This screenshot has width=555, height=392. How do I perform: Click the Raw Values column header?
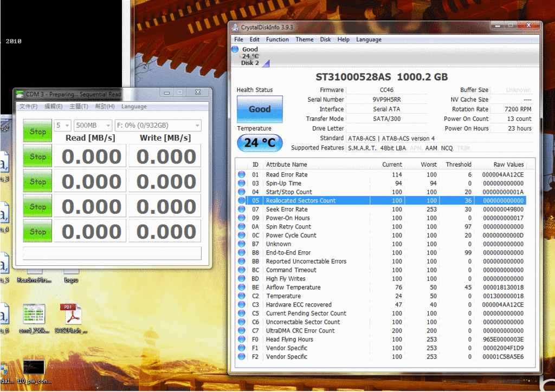(x=508, y=165)
